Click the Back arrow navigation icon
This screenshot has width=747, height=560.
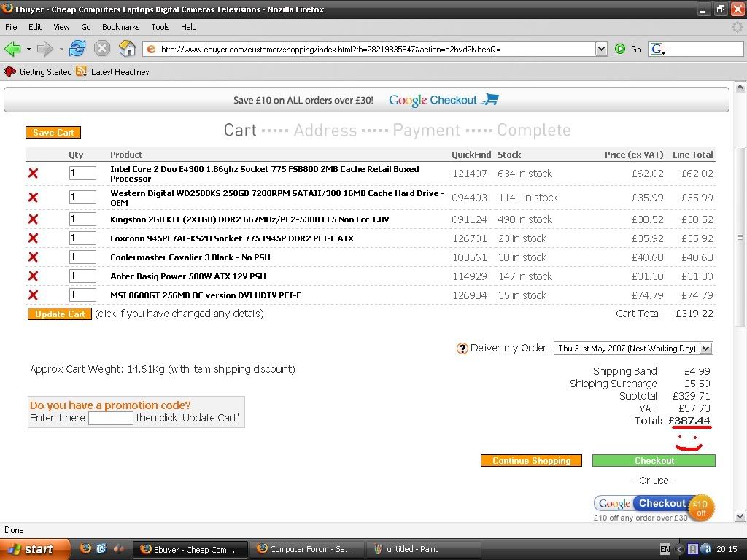coord(12,49)
